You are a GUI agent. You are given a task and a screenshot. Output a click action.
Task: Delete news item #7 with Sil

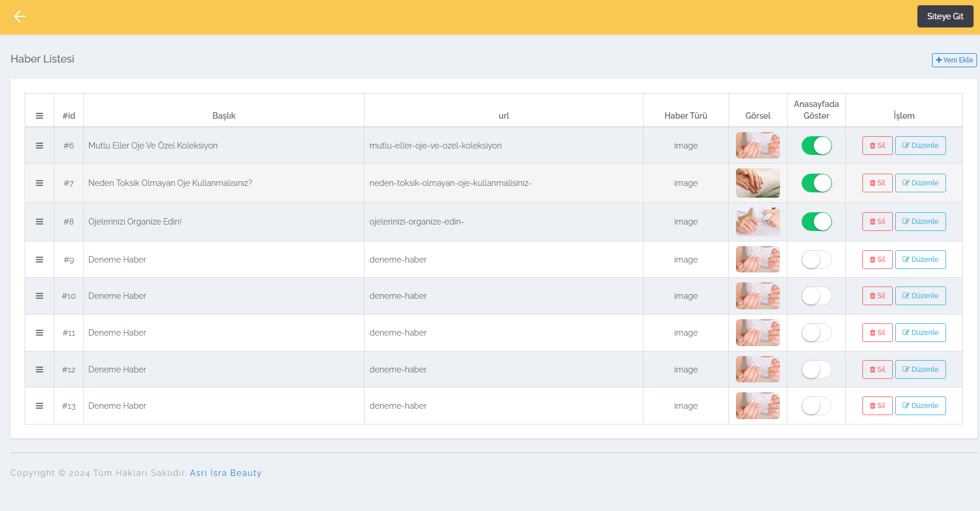[x=877, y=183]
